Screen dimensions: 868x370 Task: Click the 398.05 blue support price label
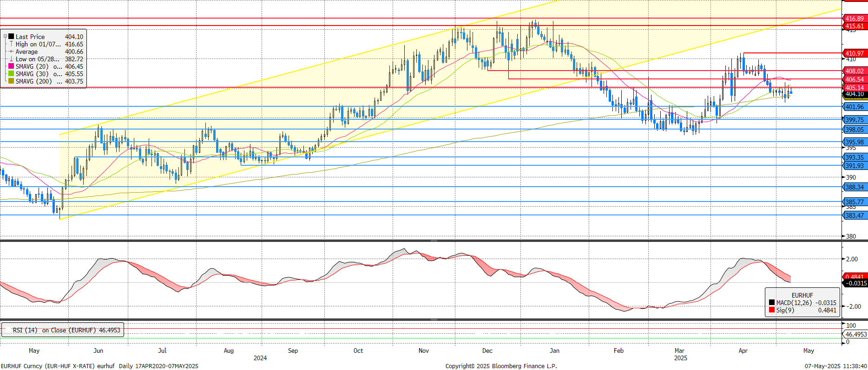click(x=855, y=130)
